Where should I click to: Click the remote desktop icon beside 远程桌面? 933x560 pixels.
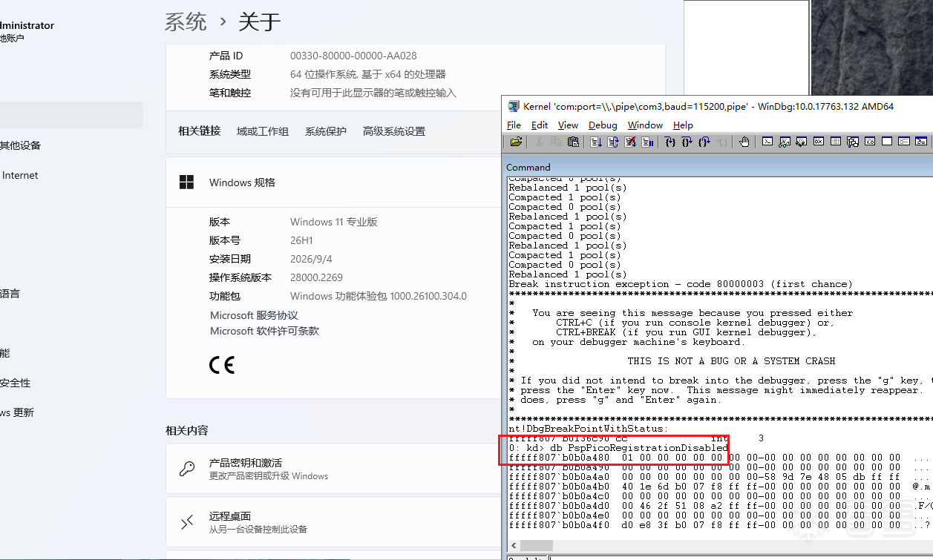tap(187, 522)
